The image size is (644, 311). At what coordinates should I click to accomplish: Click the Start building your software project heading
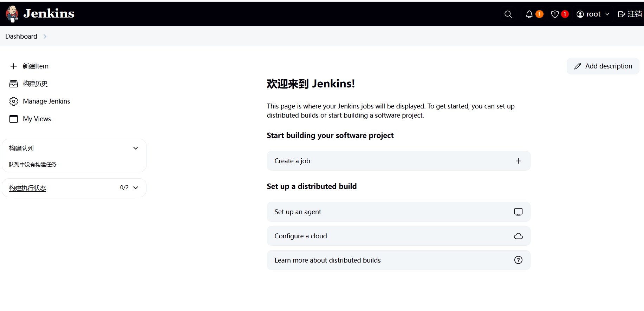tap(330, 135)
